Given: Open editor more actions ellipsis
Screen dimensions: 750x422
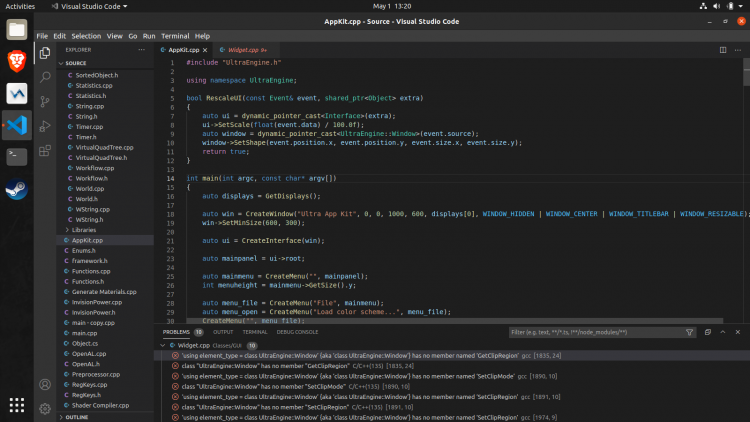Looking at the screenshot, I should coord(738,50).
